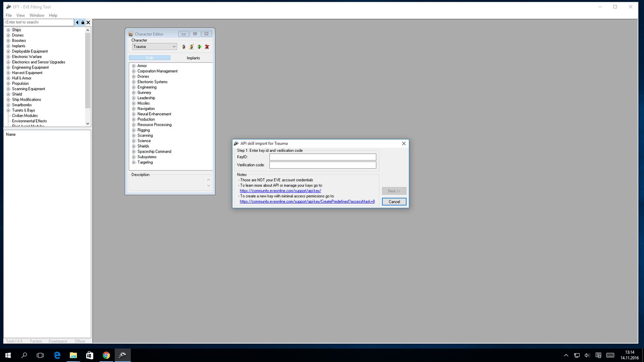Open File Explorer from taskbar
This screenshot has height=362, width=644.
pyautogui.click(x=73, y=355)
